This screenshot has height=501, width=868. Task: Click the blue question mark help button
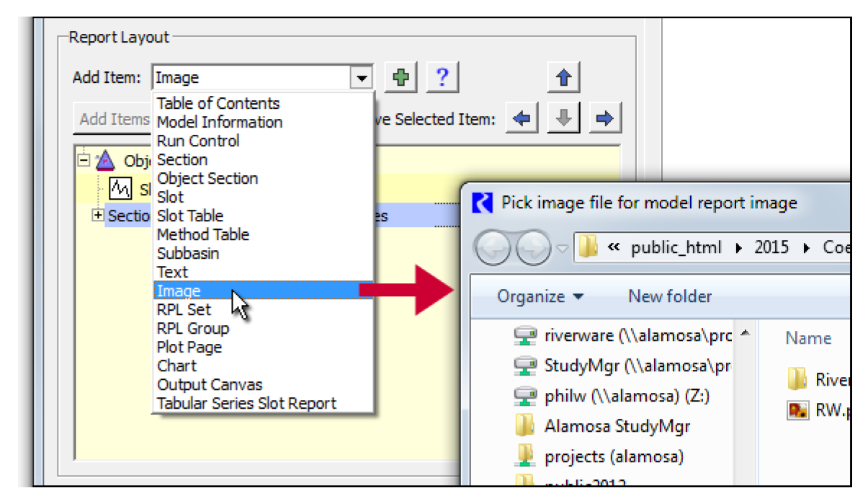point(442,78)
